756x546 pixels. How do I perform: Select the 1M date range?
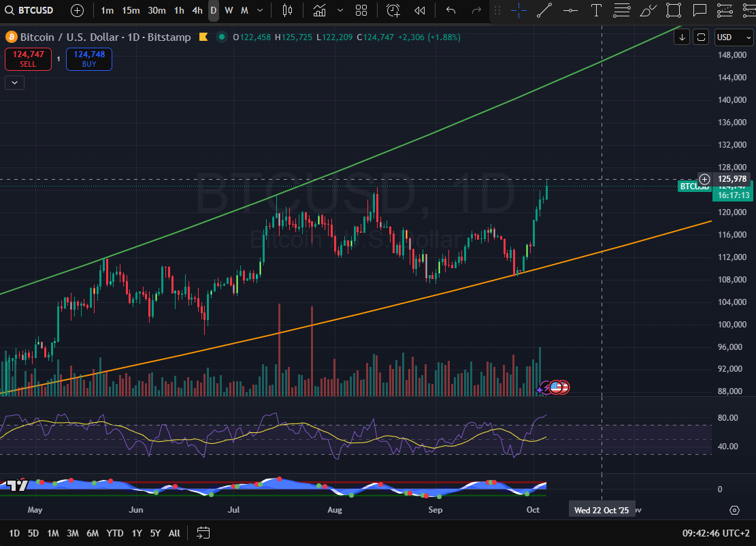[53, 533]
